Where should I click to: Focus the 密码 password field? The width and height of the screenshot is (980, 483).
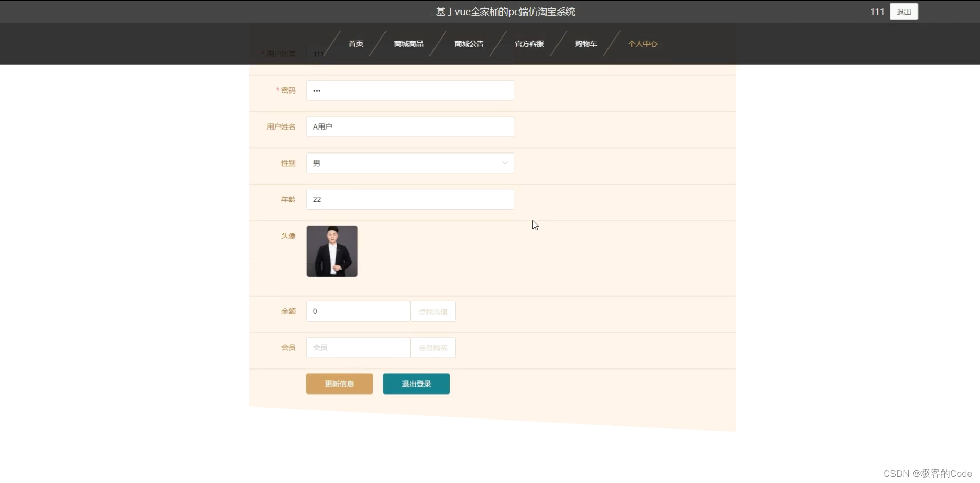point(410,91)
